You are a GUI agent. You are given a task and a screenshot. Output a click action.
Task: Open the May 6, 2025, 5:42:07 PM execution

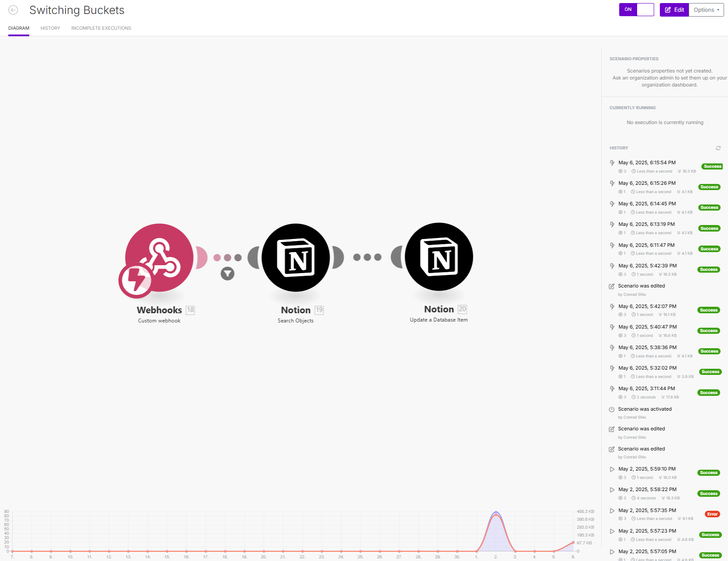[647, 306]
